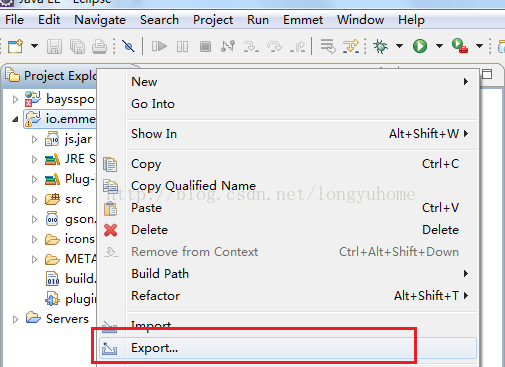The image size is (505, 367).
Task: Expand the icons folder node
Action: (34, 239)
